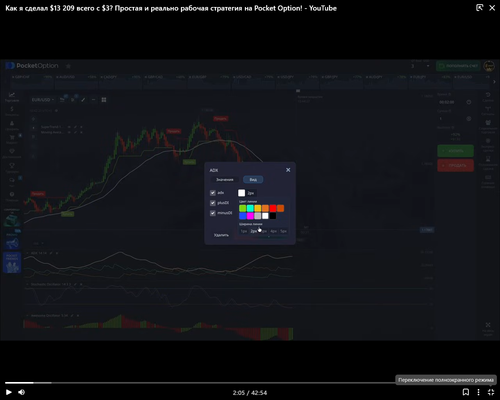Bookmark the video with save icon

coord(466,392)
